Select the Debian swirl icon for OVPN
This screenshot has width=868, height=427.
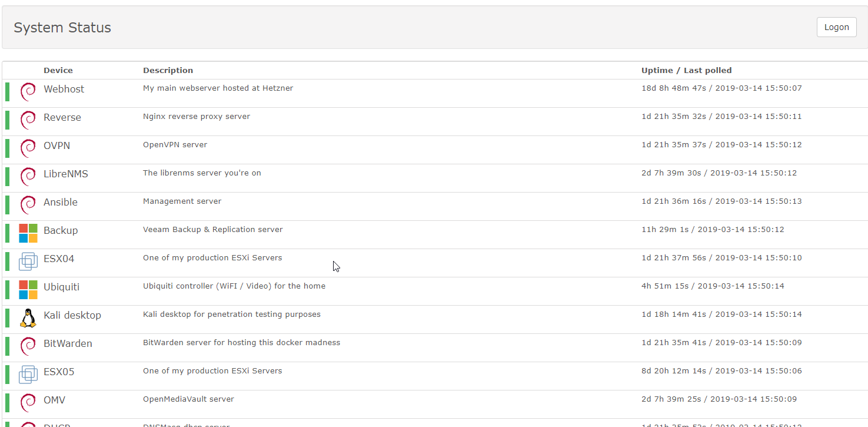pos(28,148)
